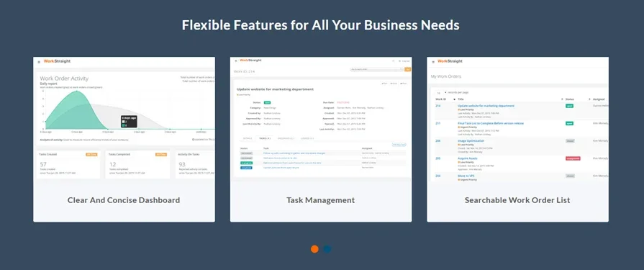Click the Flexible Features for All heading

321,25
